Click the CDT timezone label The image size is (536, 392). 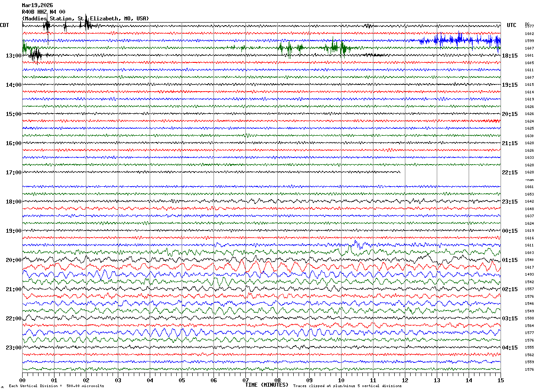(5, 25)
